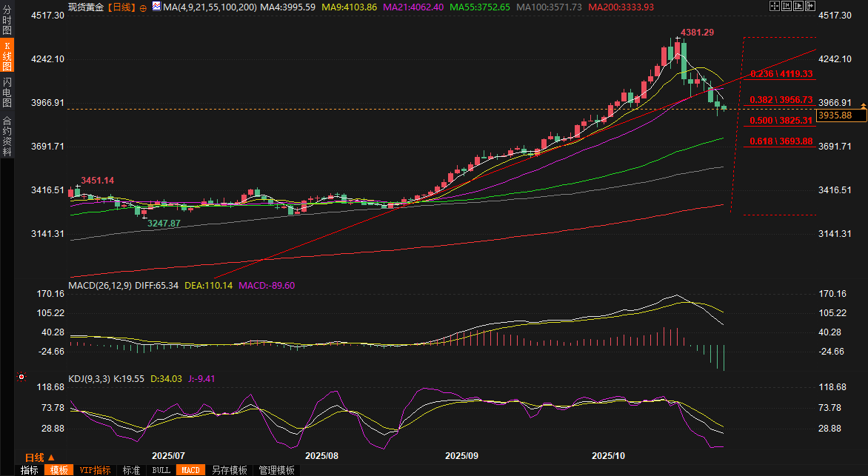Click the 另存模板 save template button
868x476 pixels.
click(x=229, y=470)
